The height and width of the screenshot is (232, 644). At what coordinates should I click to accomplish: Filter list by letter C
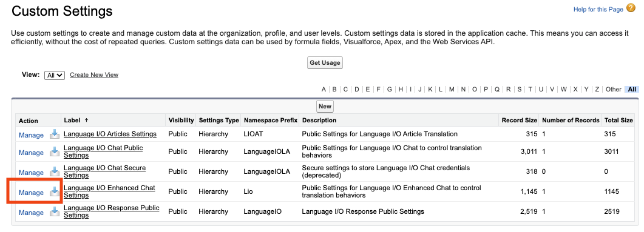click(346, 90)
